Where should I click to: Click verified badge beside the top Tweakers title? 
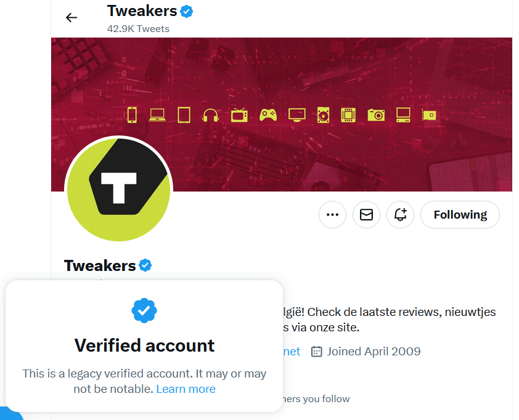click(x=187, y=11)
